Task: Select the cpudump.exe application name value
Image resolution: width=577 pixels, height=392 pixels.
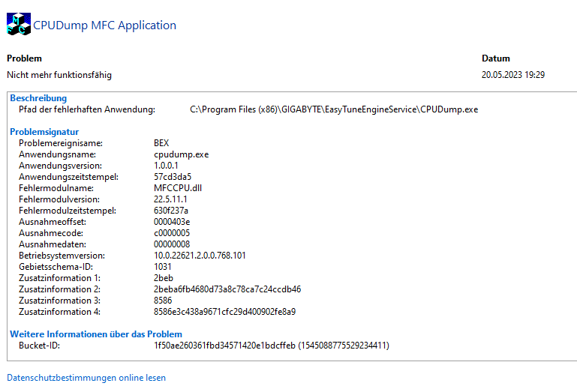Action: point(181,154)
